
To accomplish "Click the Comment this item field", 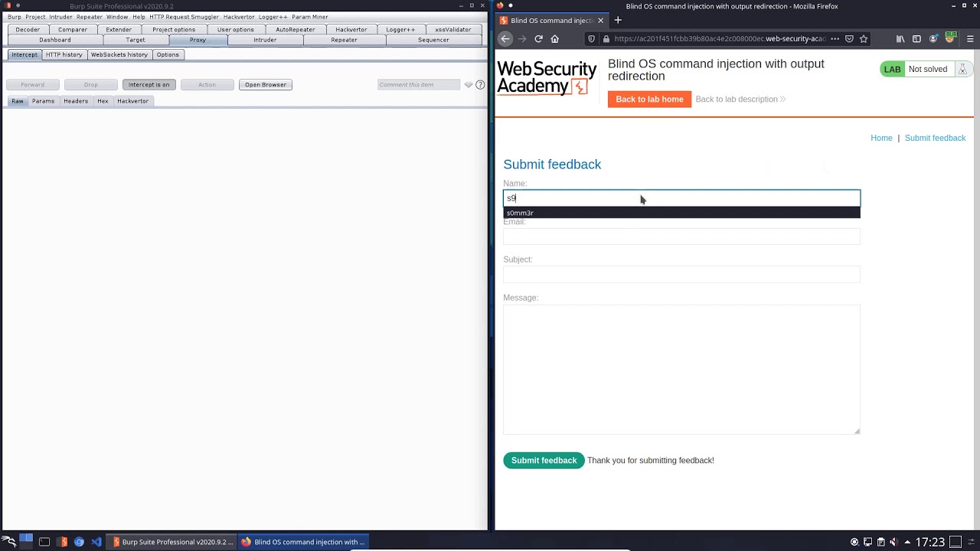I will 418,85.
